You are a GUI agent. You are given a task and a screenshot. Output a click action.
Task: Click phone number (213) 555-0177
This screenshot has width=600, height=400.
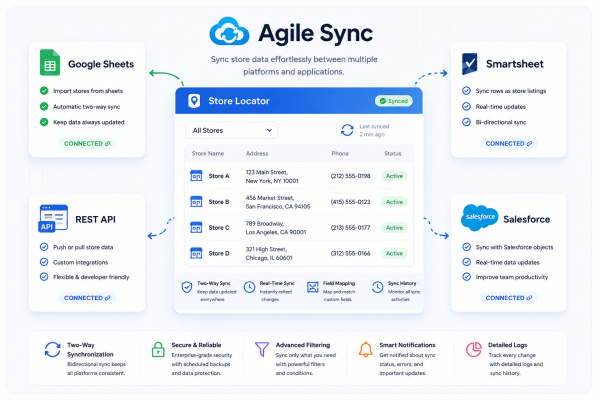pos(351,228)
